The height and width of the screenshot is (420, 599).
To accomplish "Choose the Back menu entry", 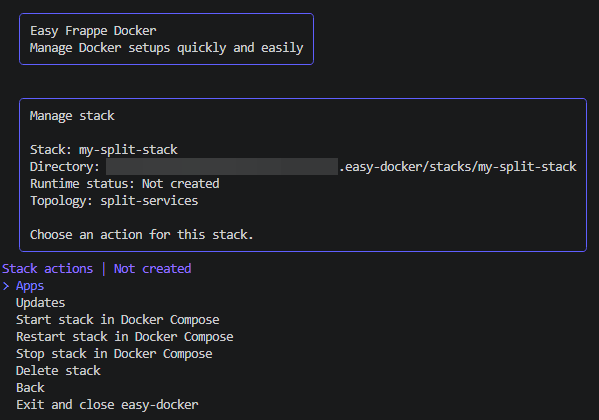I will pyautogui.click(x=30, y=388).
